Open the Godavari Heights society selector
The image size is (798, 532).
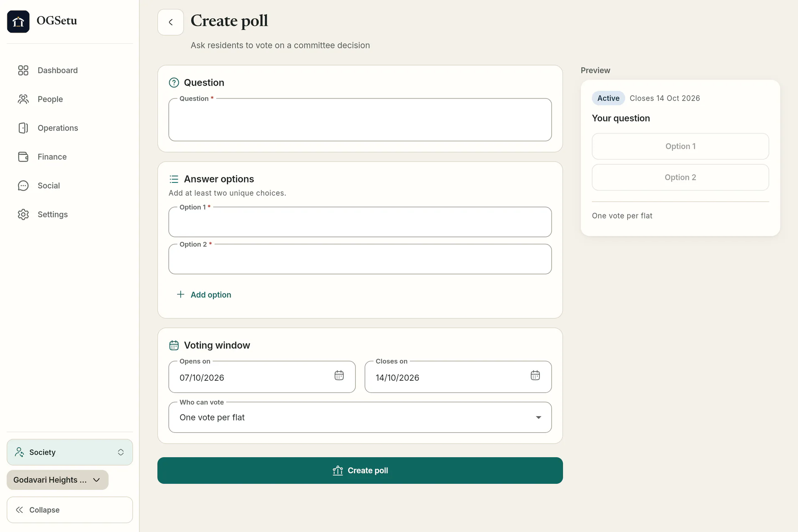tap(58, 480)
